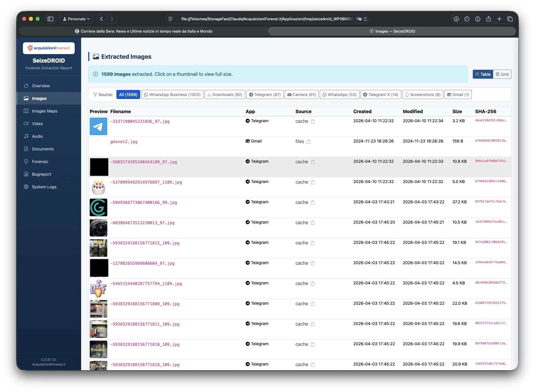Click the Safari share icon
Viewport: 535px width, 392px height.
[x=488, y=19]
